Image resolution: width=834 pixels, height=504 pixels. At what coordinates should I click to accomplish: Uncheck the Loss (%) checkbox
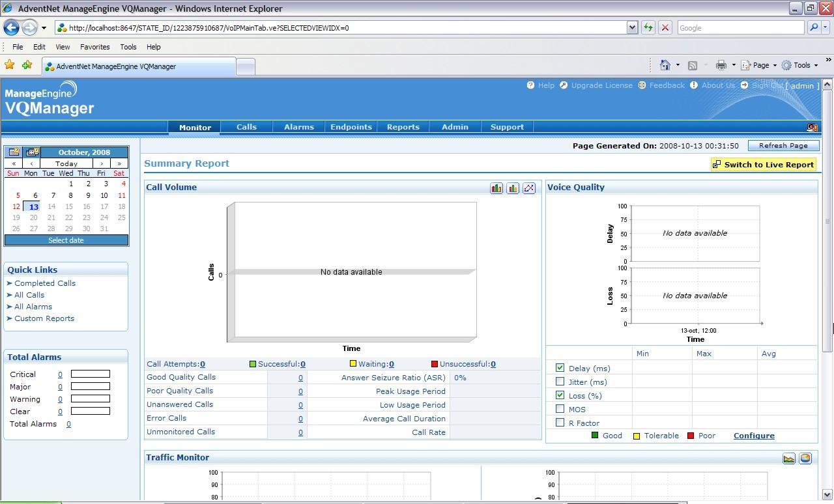[x=560, y=395]
